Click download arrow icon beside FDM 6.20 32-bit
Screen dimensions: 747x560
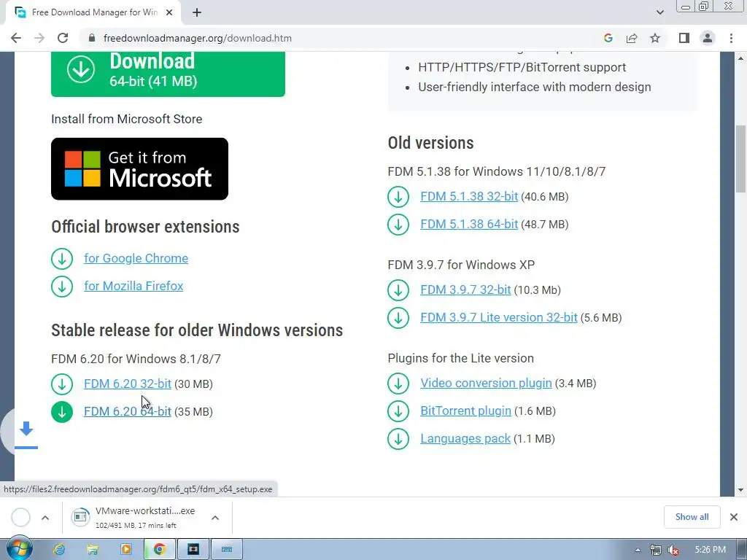(62, 384)
